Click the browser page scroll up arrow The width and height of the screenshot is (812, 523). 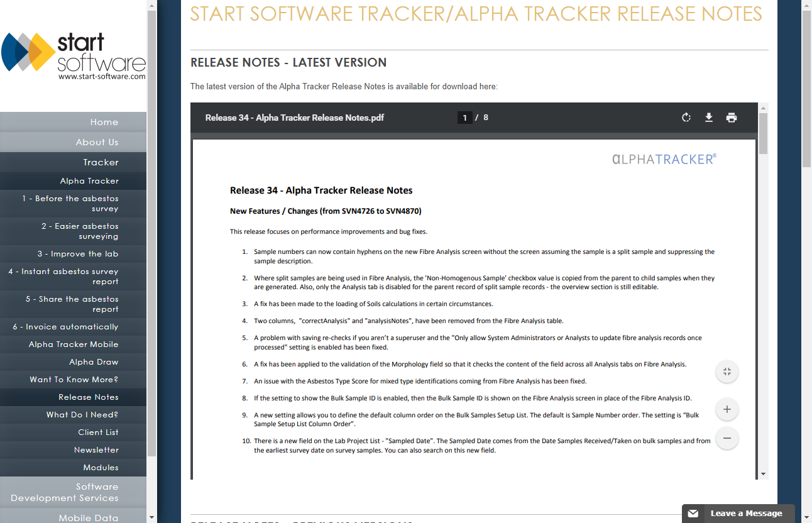807,5
